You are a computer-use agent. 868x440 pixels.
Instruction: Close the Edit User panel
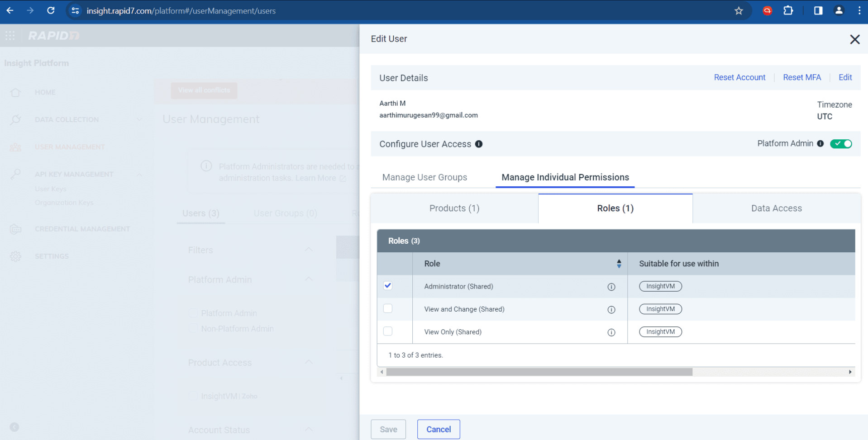[x=854, y=39]
